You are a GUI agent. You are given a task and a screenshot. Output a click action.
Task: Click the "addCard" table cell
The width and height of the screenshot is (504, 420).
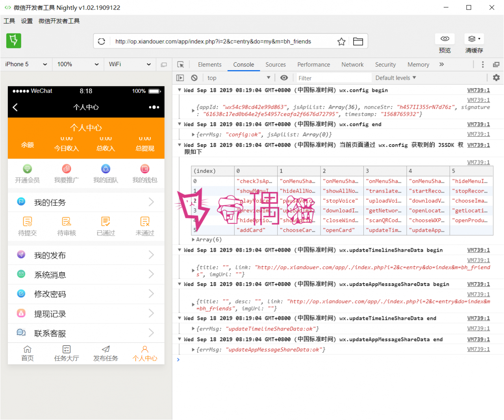256,230
